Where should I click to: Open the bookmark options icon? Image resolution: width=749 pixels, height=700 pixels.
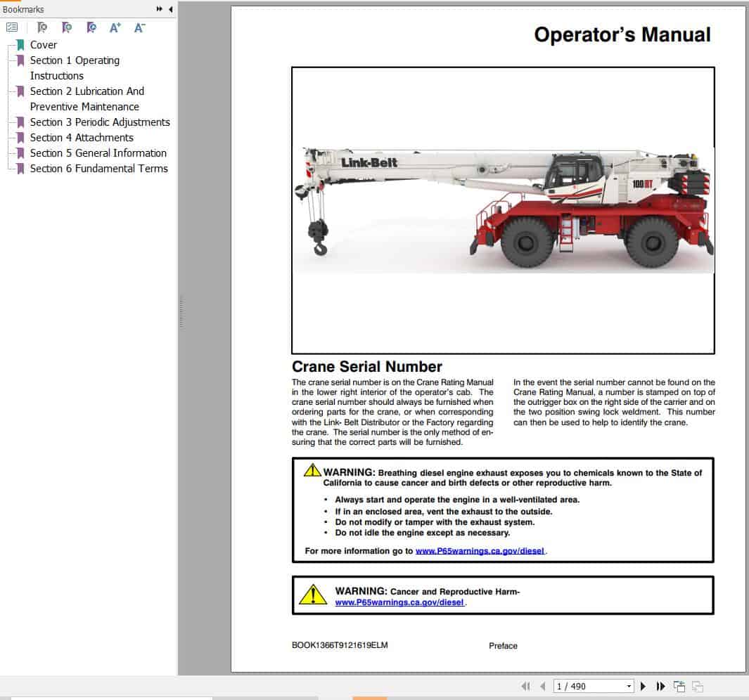coord(11,28)
